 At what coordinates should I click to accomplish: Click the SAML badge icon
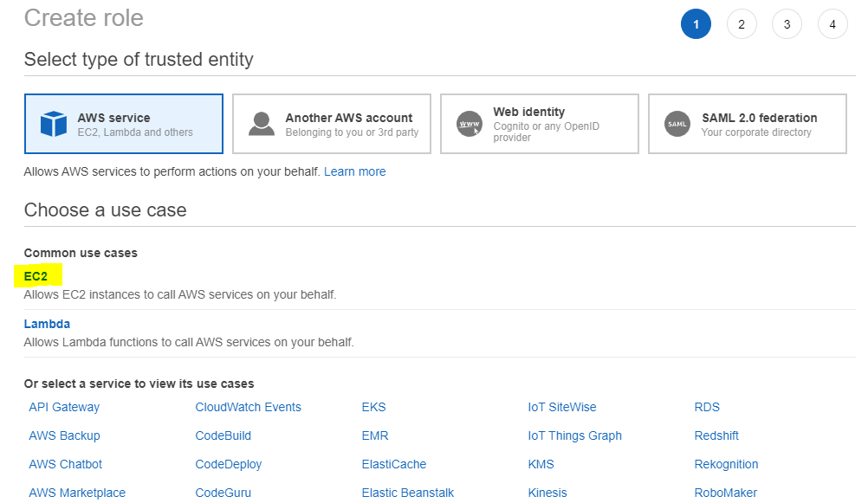pos(677,124)
